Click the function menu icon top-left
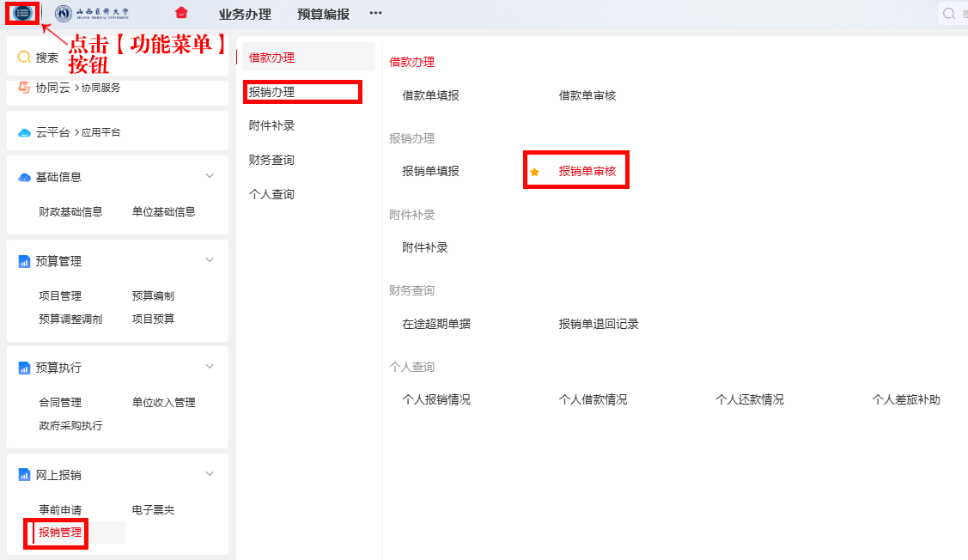 pos(22,14)
